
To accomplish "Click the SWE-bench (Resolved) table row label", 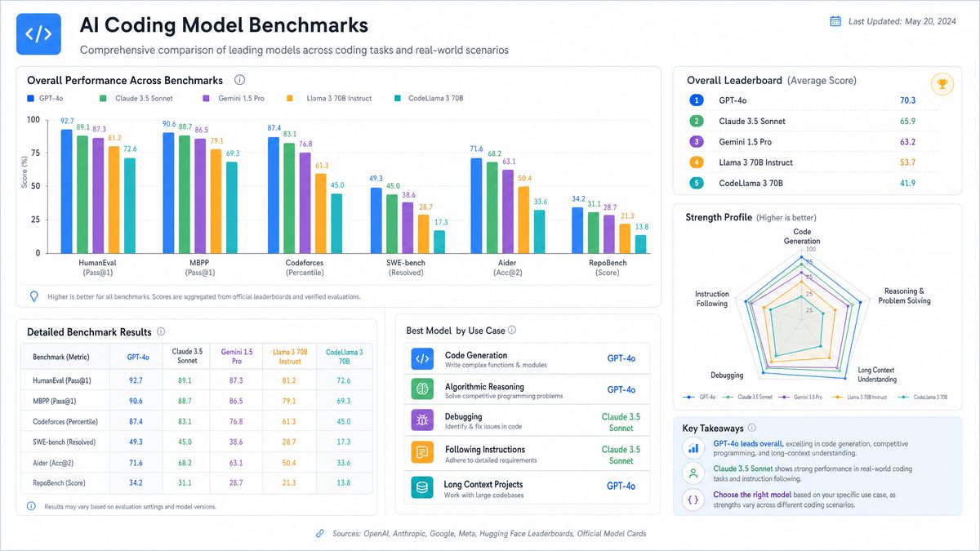I will (x=65, y=442).
